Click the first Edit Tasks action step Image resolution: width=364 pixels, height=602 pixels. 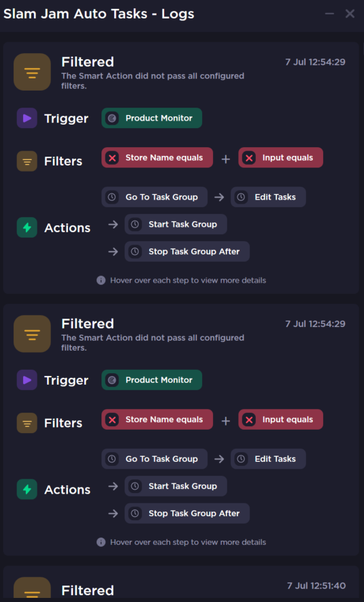(x=268, y=197)
